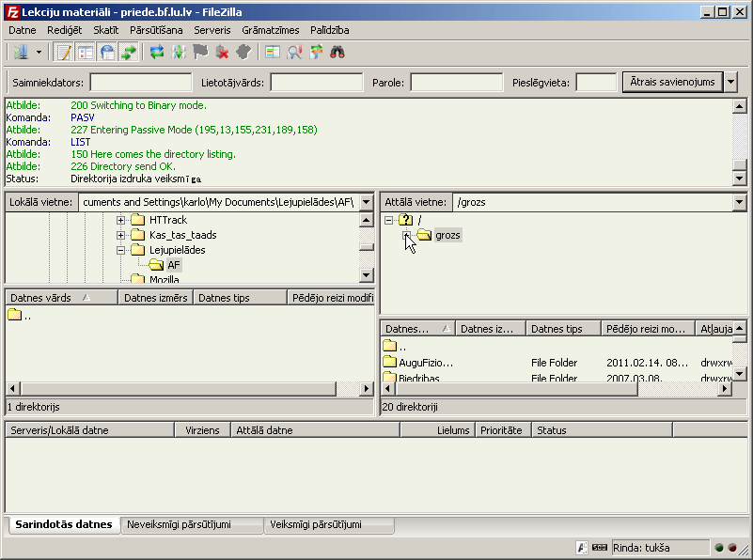Click the speed limits status icon
This screenshot has height=560, width=753.
click(x=600, y=547)
